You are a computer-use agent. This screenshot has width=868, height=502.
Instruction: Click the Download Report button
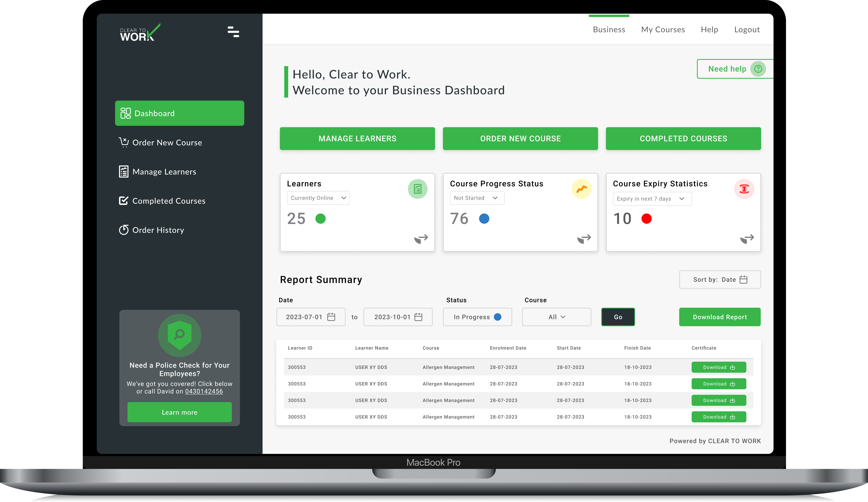[x=720, y=317]
